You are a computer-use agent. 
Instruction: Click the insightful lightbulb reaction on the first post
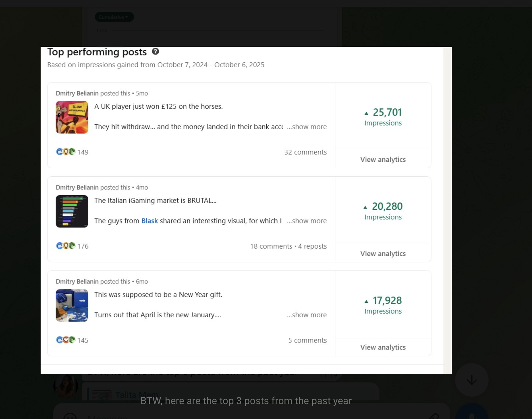[66, 152]
